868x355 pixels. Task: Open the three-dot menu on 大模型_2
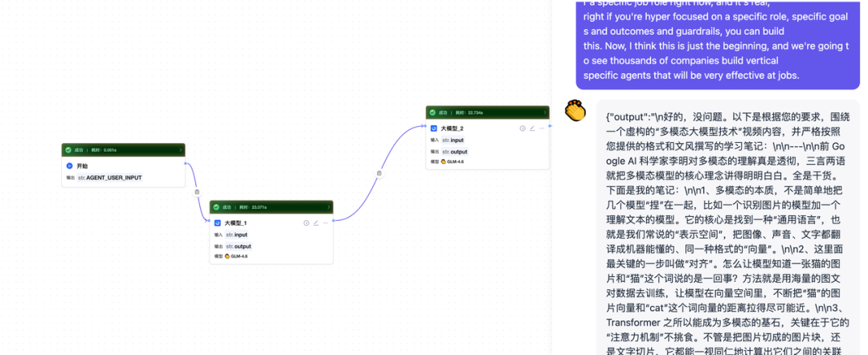(542, 128)
